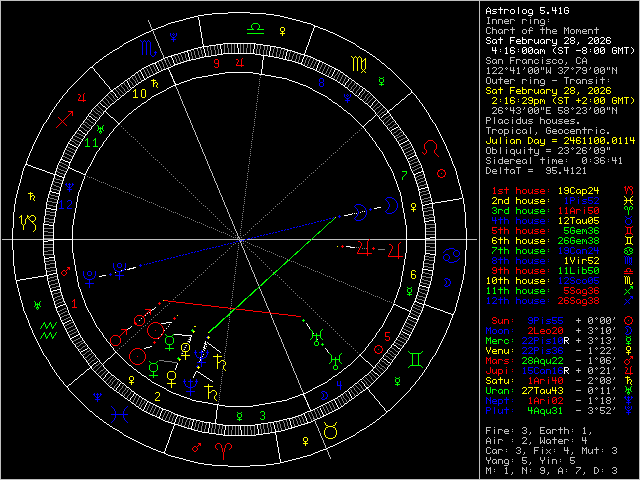640x480 pixels.
Task: Click the house number 7 inside the wheel
Action: tap(404, 176)
